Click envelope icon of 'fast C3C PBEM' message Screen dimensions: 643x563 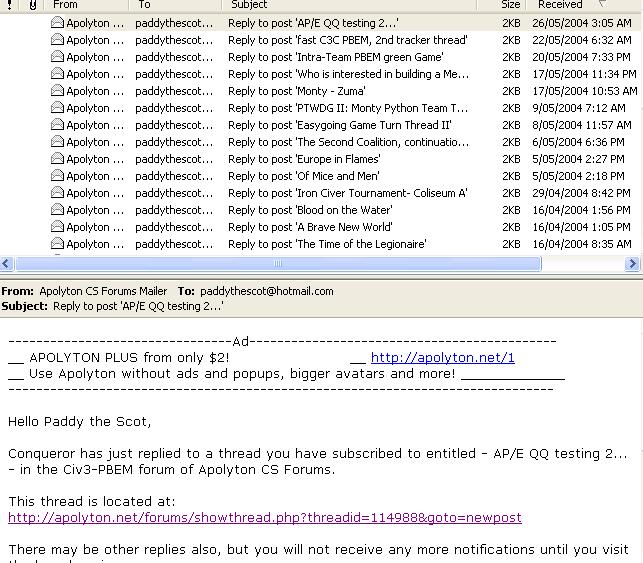pos(57,40)
